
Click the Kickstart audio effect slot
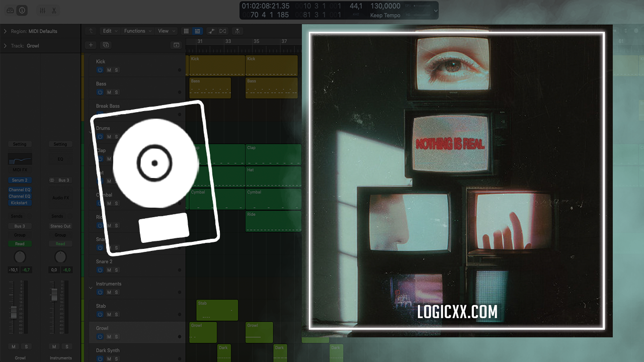coord(20,203)
